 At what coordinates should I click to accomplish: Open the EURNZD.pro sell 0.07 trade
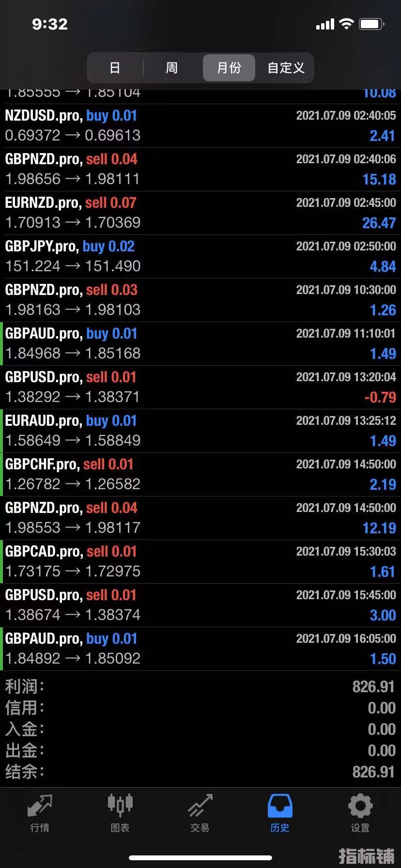pyautogui.click(x=200, y=213)
